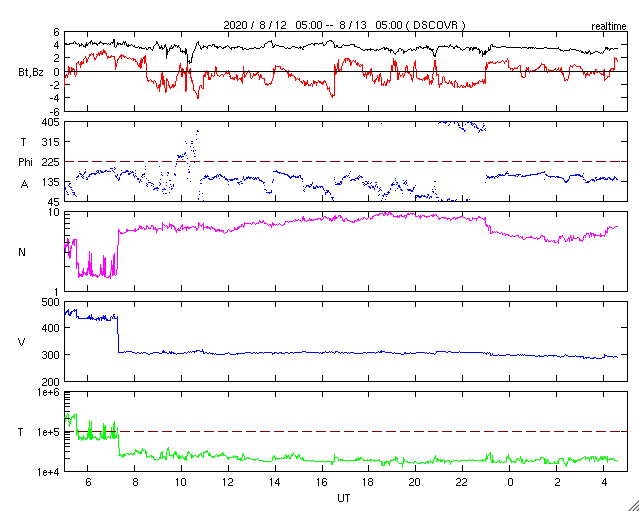Click the 'Bt,Bz' panel label
The height and width of the screenshot is (512, 640).
31,74
